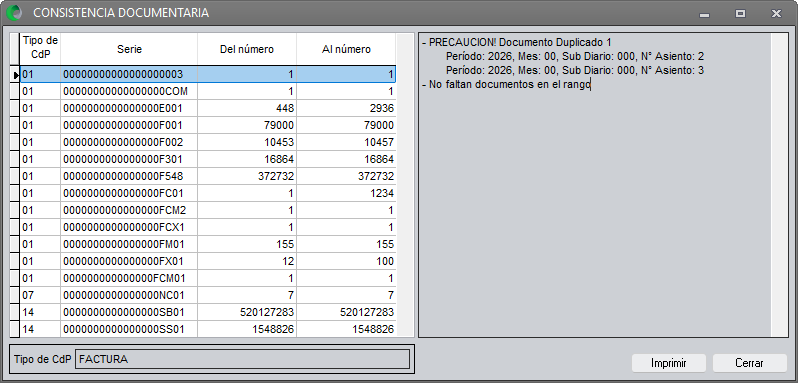Select the Tipo de CdP column header
The width and height of the screenshot is (798, 383).
[x=40, y=49]
